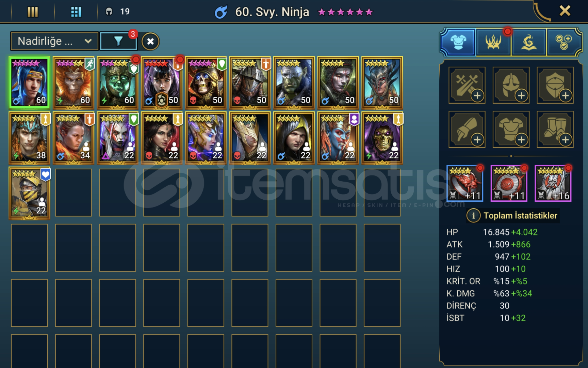Select the level 38 champion portrait

(x=30, y=138)
